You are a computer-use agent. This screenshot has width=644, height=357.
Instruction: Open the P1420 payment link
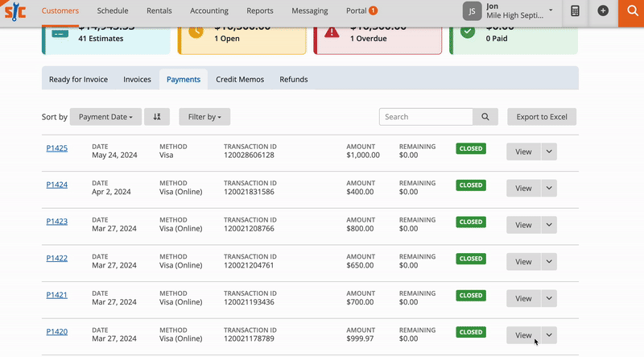56,331
